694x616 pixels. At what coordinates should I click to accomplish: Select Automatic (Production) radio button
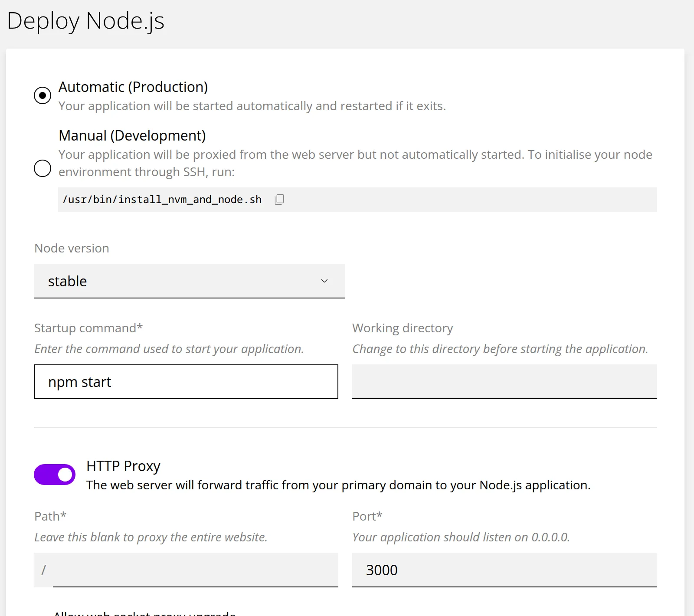pos(43,95)
